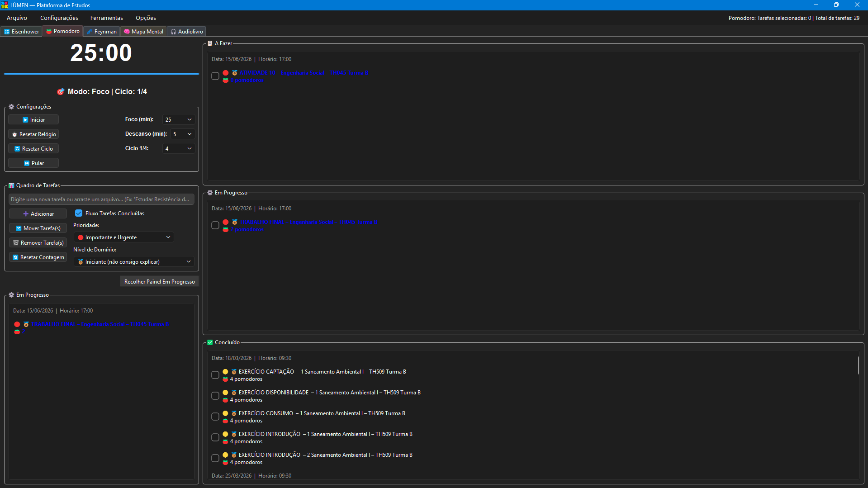Switch to the Audiolivro tab
868x488 pixels.
[187, 32]
